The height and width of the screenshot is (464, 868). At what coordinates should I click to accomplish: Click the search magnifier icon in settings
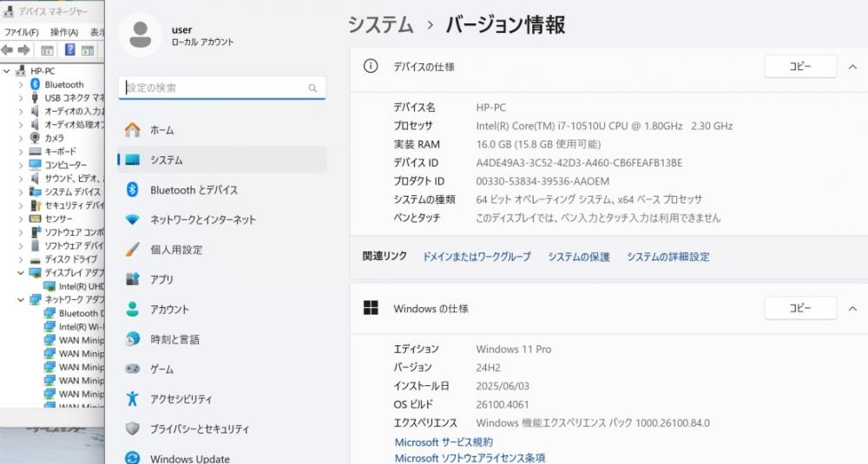pyautogui.click(x=312, y=88)
